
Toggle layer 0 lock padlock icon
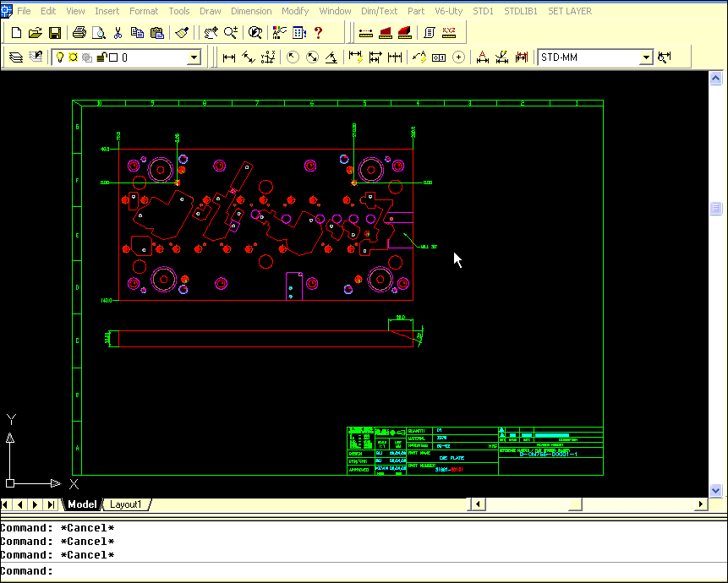101,57
